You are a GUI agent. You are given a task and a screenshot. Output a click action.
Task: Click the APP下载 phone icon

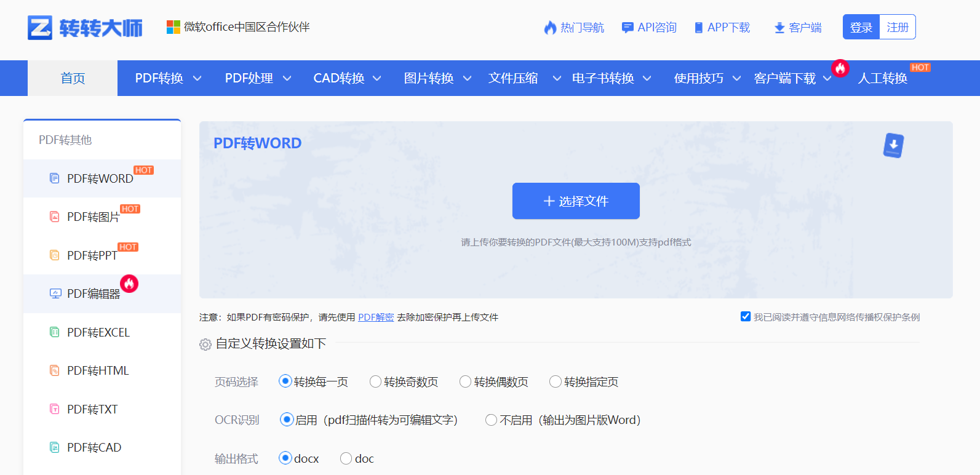point(699,28)
